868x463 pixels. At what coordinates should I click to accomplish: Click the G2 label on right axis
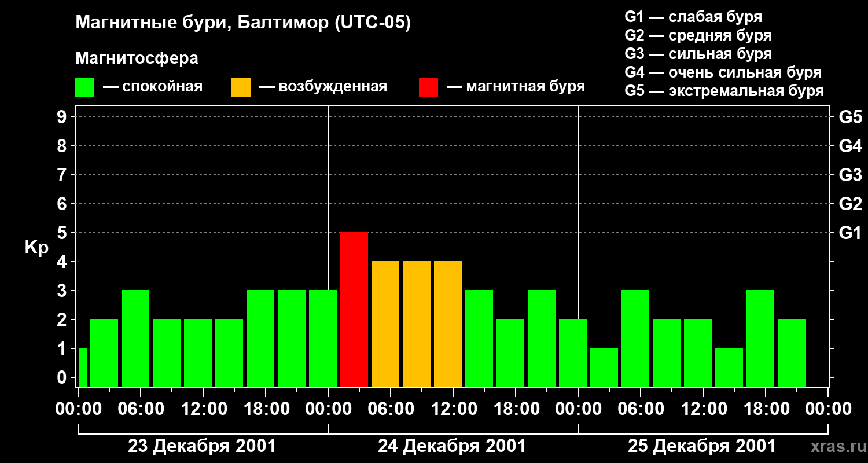click(x=851, y=204)
